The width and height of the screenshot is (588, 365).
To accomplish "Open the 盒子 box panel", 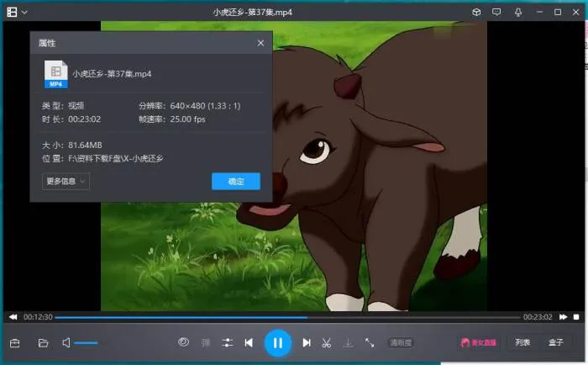I will pyautogui.click(x=555, y=342).
